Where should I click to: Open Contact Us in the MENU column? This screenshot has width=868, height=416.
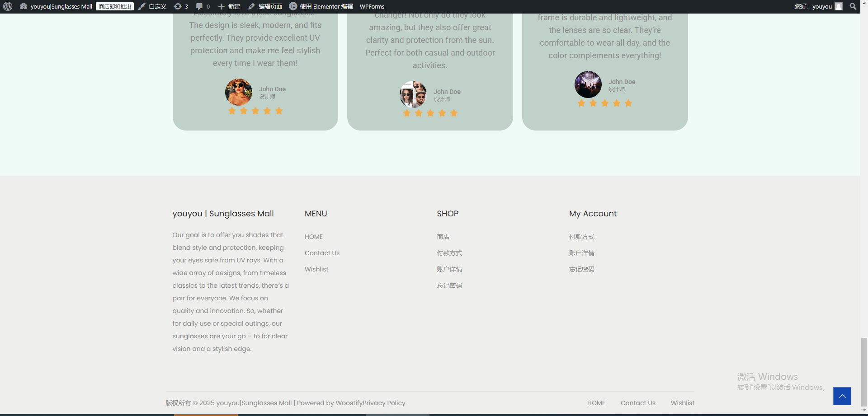(322, 253)
